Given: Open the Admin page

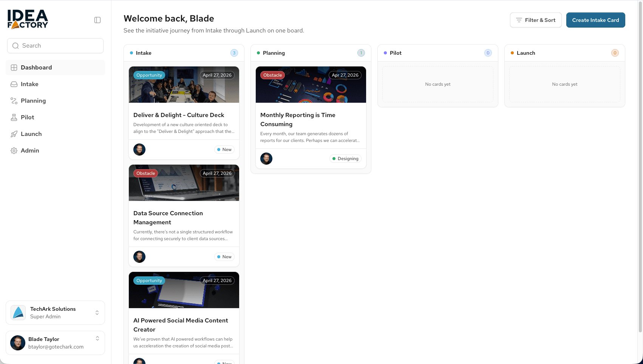Looking at the screenshot, I should tap(56, 151).
